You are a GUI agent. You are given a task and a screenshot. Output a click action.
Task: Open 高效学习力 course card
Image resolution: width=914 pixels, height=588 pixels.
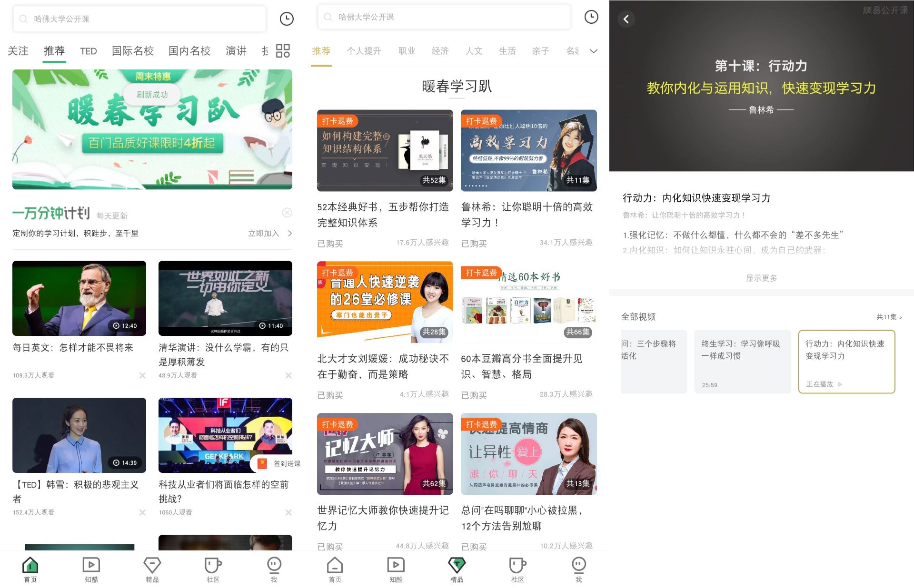point(529,150)
